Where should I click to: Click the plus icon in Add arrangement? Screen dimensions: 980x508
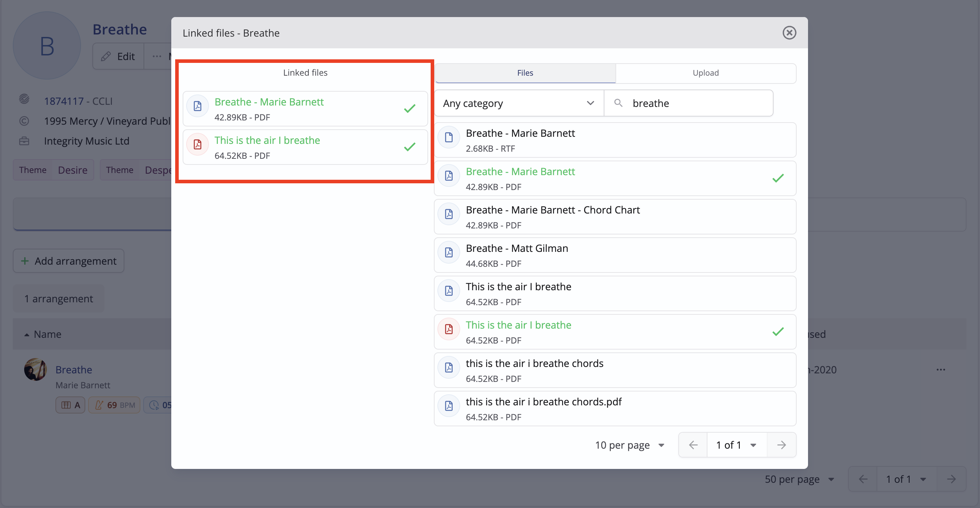25,261
